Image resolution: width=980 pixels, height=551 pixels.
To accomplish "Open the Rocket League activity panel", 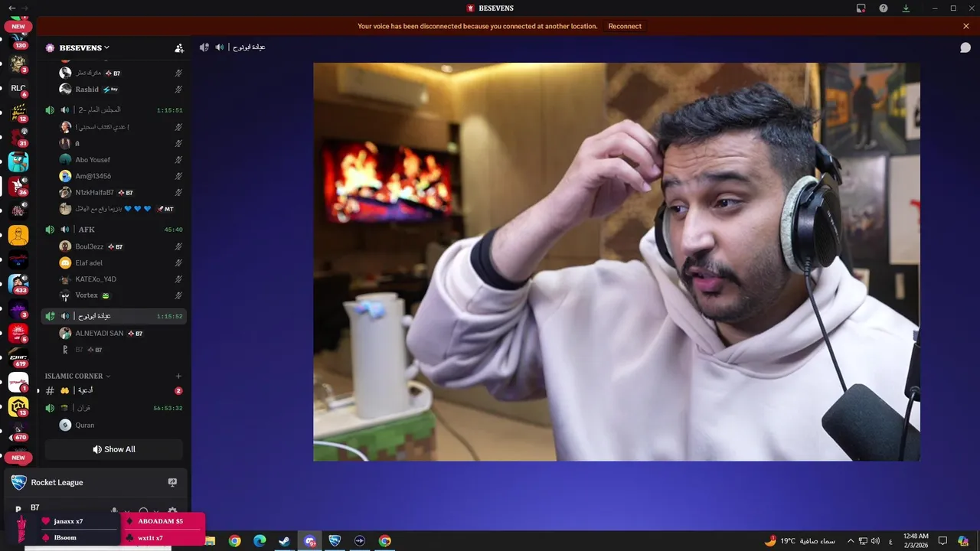I will tap(95, 482).
